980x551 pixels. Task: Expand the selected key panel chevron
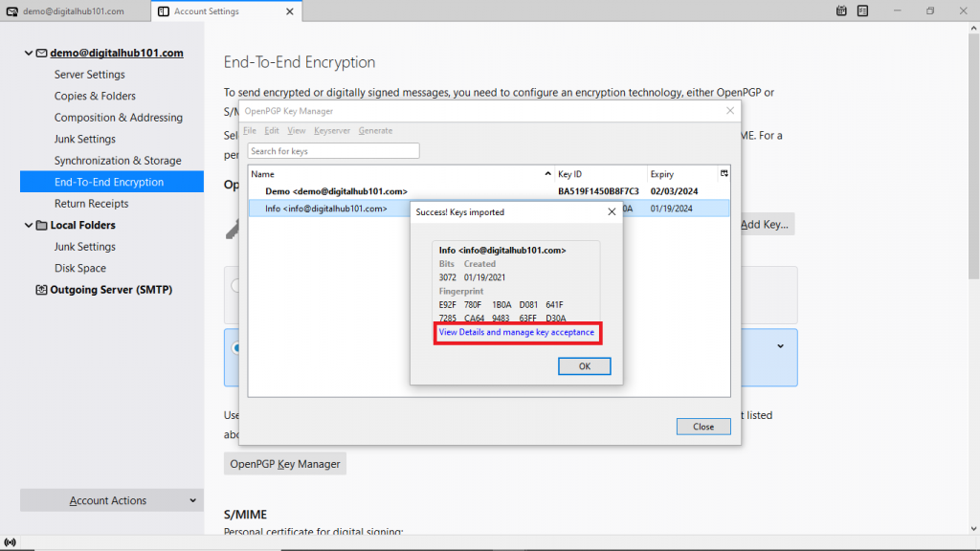pyautogui.click(x=780, y=346)
